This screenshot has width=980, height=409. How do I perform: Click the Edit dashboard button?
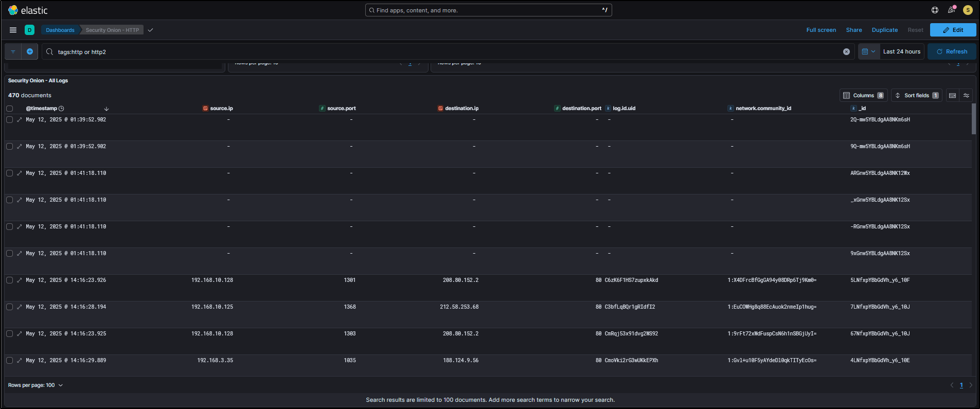click(953, 30)
